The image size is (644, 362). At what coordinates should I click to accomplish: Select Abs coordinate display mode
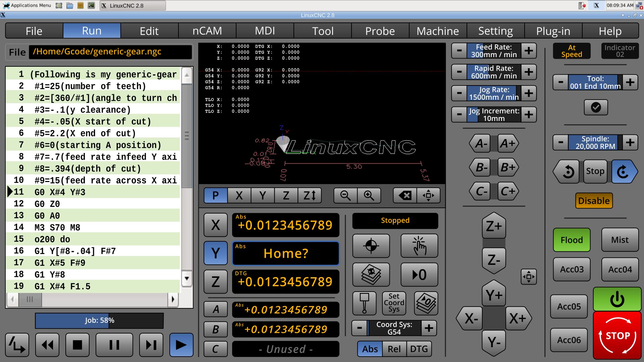[370, 349]
